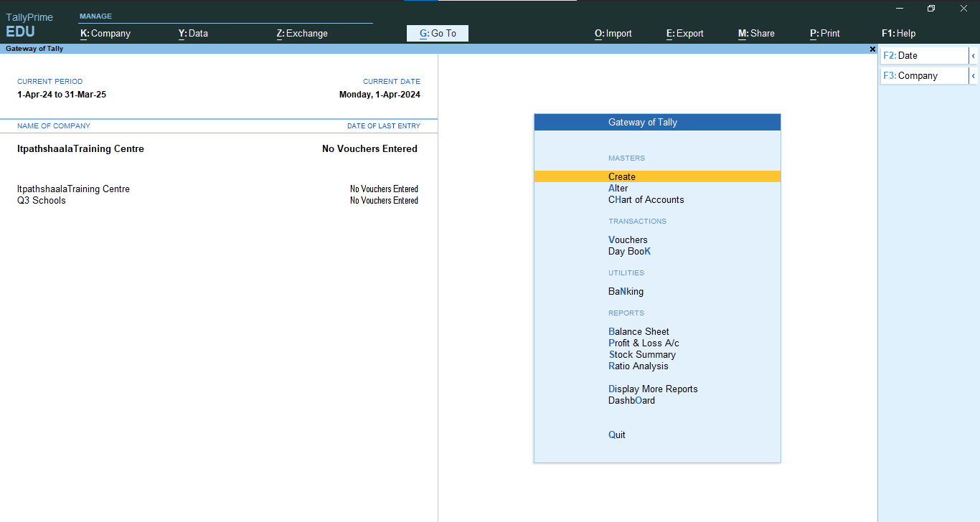
Task: Select the non-bold ItpathshaalaTraining Centre list row
Action: [x=73, y=189]
